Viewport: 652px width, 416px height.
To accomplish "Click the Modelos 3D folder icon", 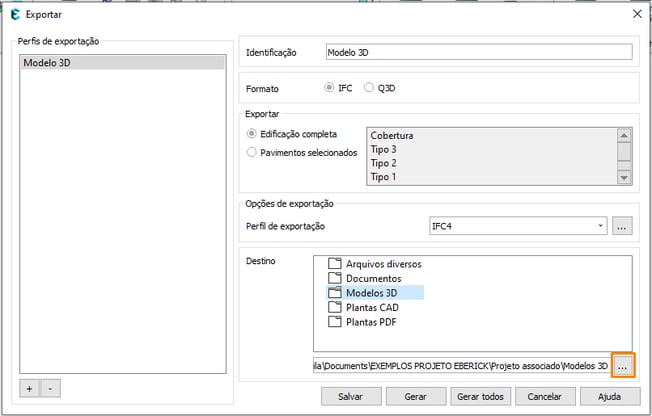I will [335, 293].
